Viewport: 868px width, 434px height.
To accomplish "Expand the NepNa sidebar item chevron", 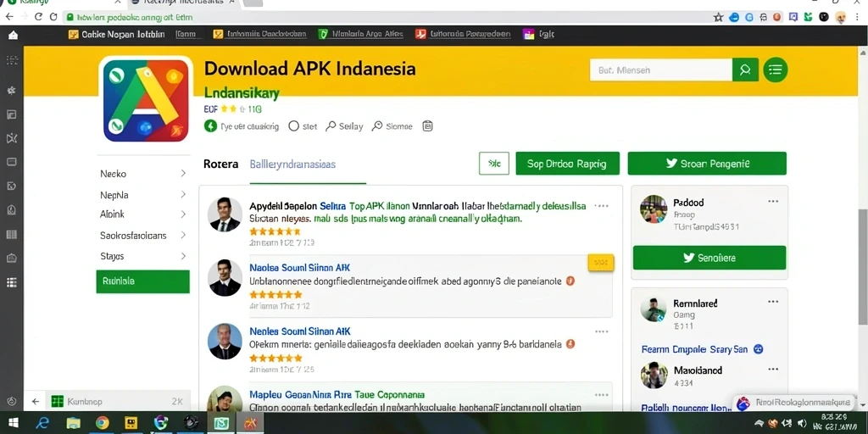I will (x=183, y=194).
